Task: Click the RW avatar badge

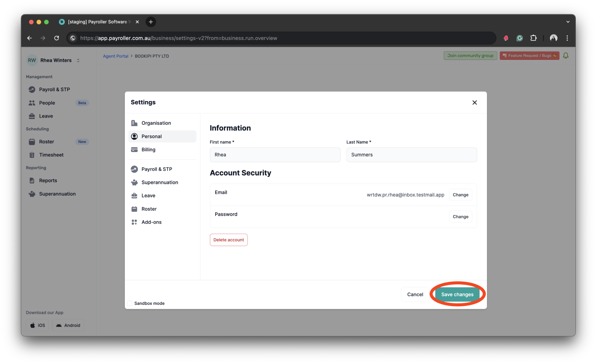Action: pos(32,60)
